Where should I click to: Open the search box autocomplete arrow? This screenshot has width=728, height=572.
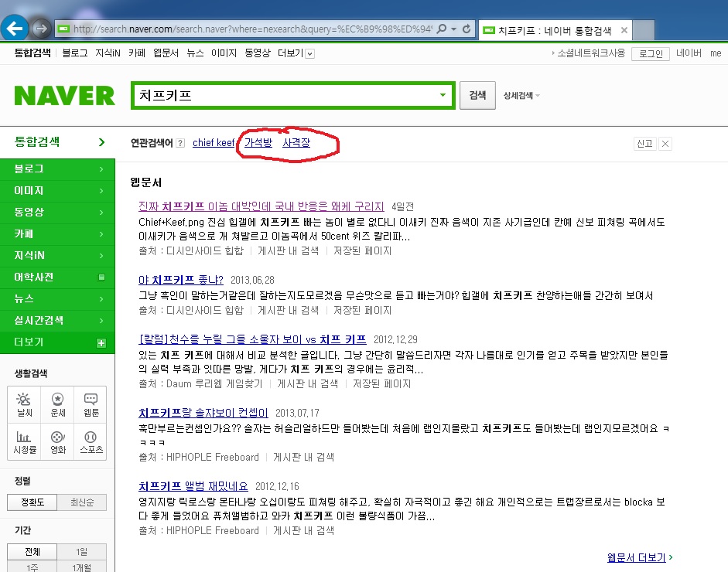(443, 95)
